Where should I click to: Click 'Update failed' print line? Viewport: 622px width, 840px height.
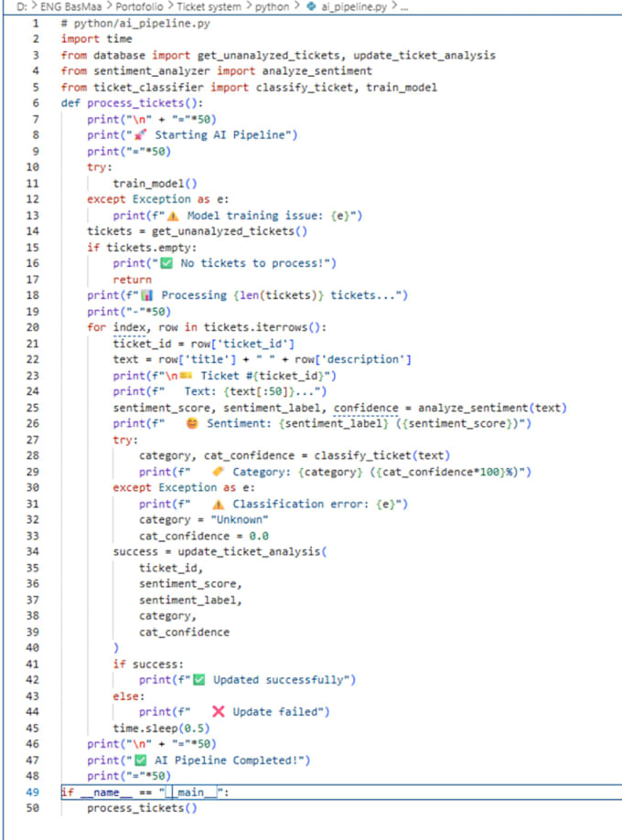tap(234, 712)
